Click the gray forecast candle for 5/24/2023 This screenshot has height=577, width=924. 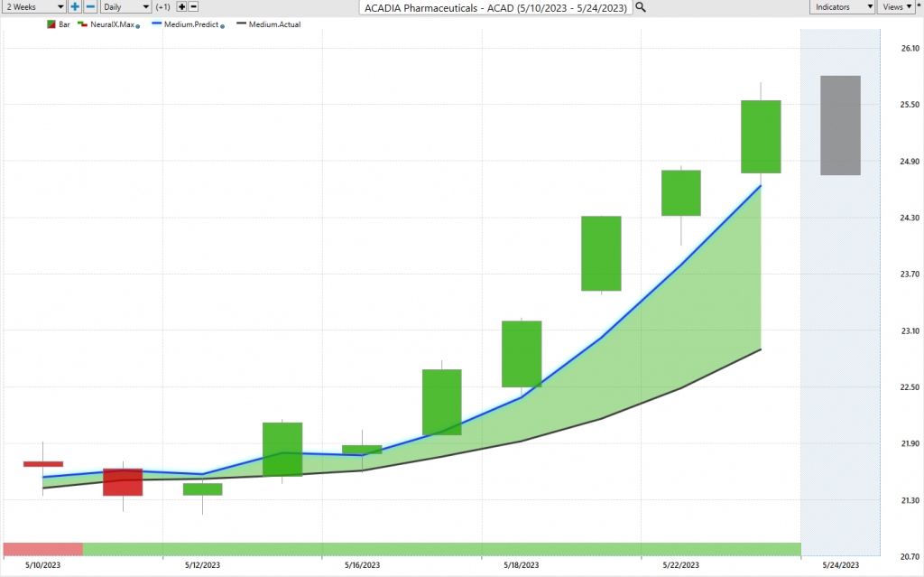(840, 126)
